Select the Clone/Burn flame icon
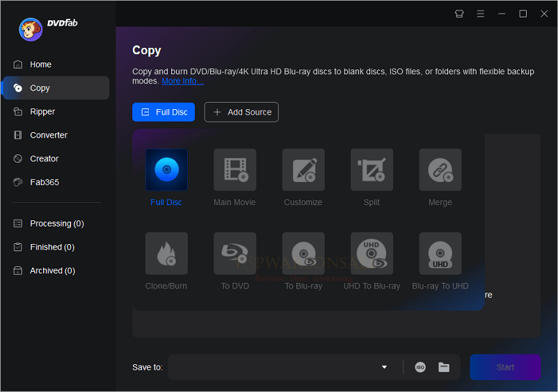 point(166,254)
